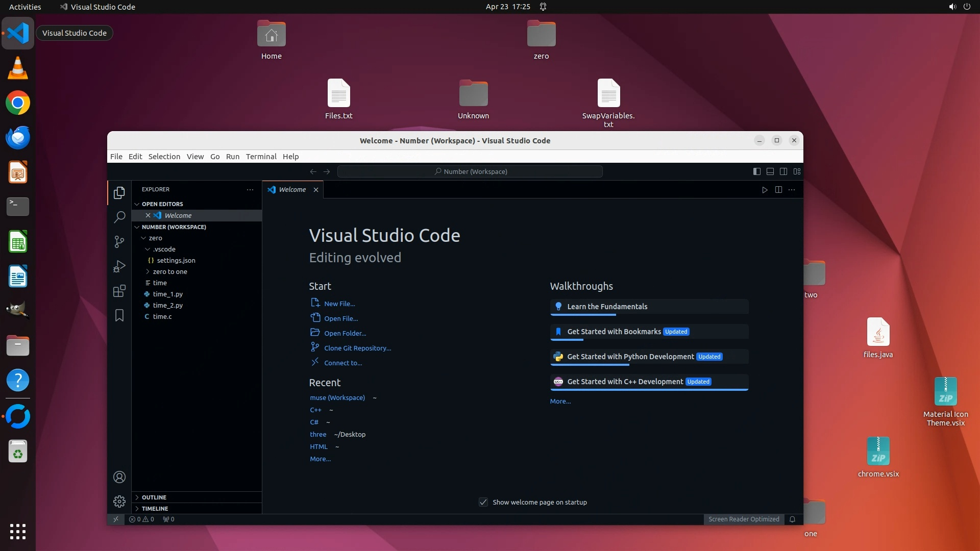
Task: Toggle primary side bar layout icon
Action: click(756, 171)
